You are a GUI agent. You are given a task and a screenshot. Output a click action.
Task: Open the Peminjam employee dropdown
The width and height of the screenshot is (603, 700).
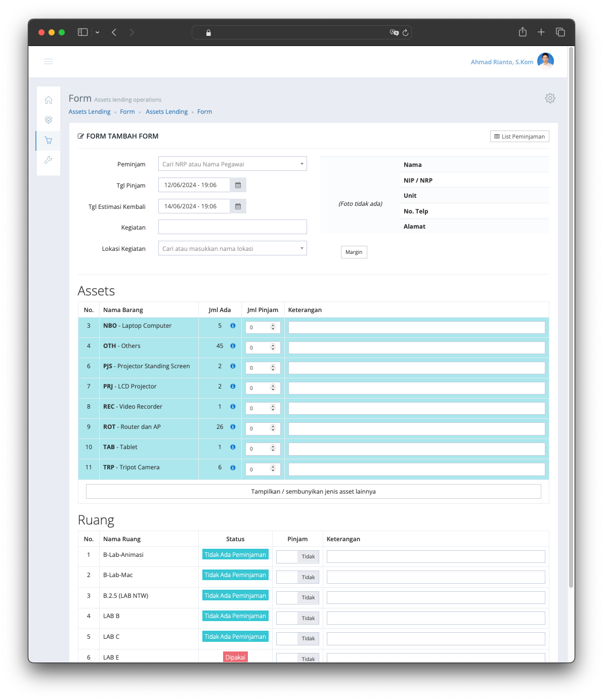pyautogui.click(x=232, y=164)
